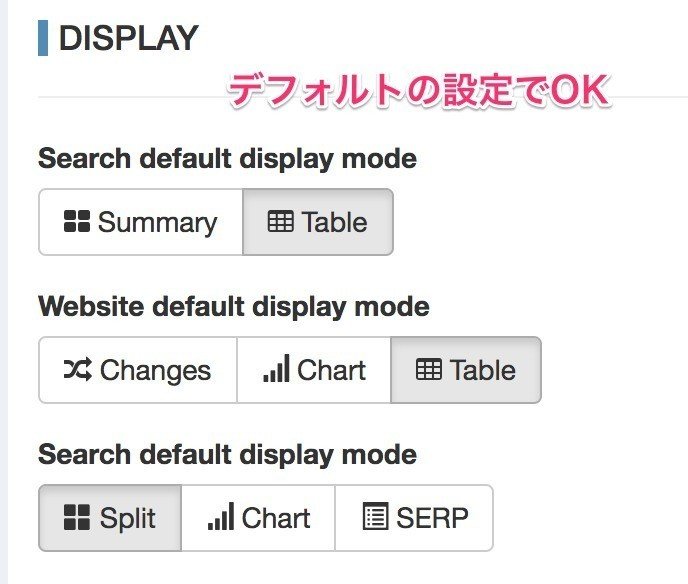The height and width of the screenshot is (584, 688).
Task: Choose Chart label for Website display mode
Action: point(331,370)
